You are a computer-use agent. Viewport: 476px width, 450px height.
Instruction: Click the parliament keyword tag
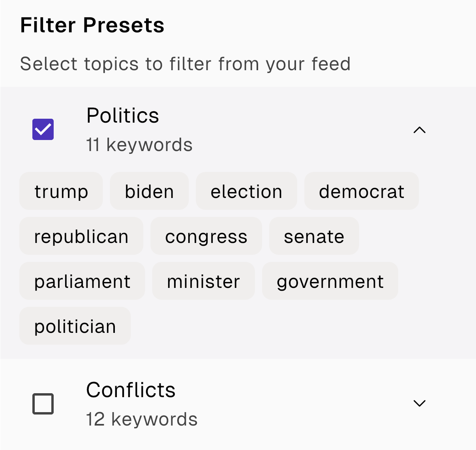coord(82,281)
